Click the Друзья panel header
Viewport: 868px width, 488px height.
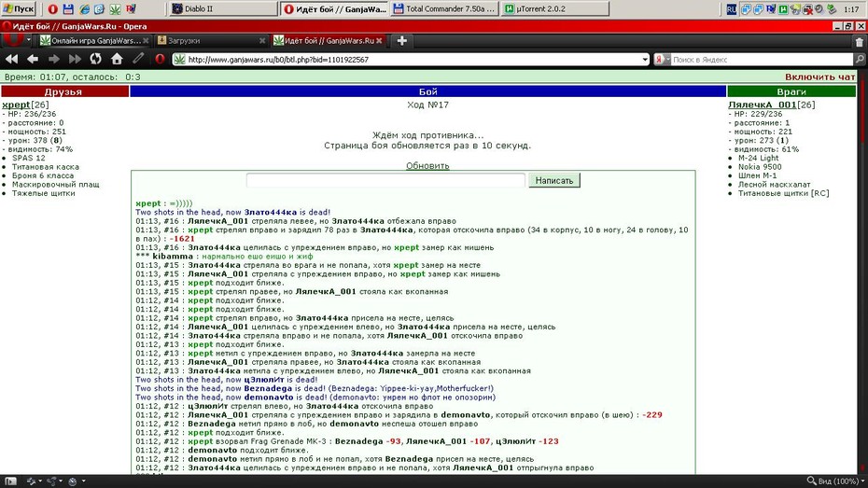64,91
